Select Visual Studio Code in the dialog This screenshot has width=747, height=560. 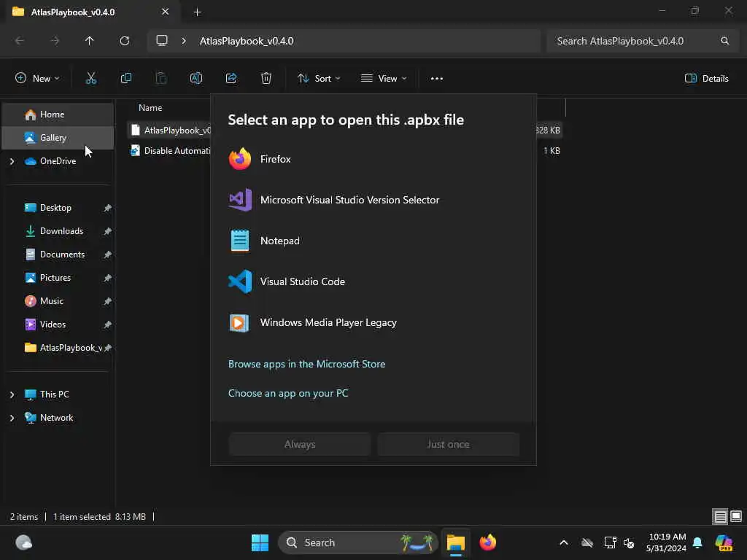[x=373, y=282]
